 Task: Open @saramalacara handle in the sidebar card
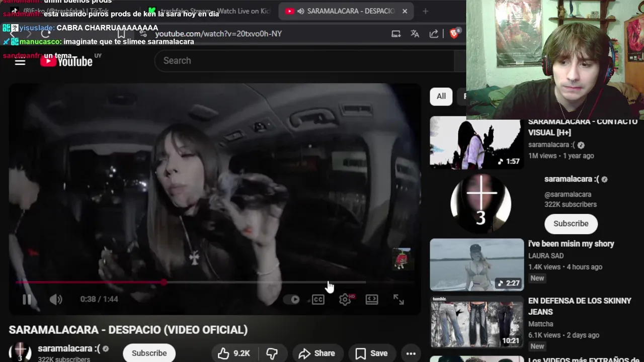[x=568, y=194]
